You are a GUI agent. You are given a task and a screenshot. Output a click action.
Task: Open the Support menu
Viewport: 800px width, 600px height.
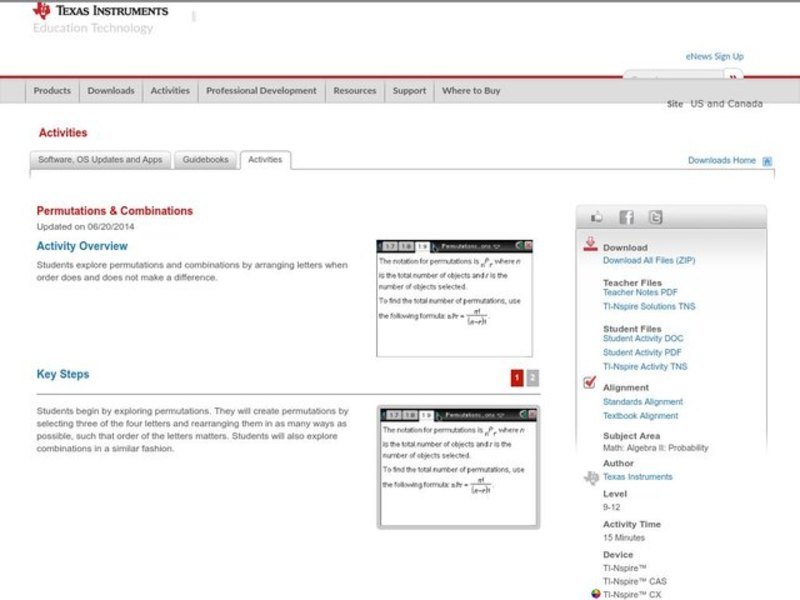pos(409,91)
